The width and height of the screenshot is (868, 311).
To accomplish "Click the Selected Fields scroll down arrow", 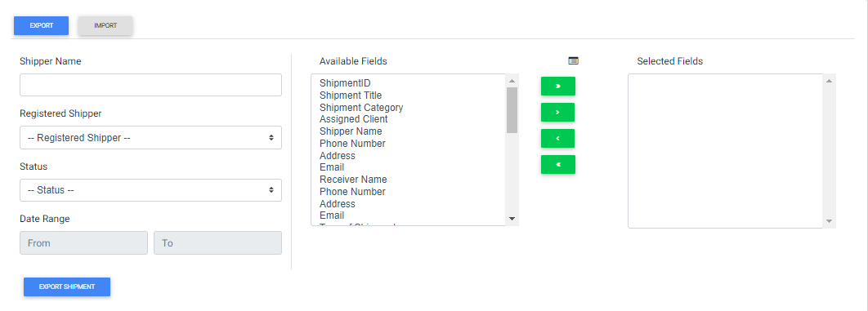I will (x=830, y=221).
